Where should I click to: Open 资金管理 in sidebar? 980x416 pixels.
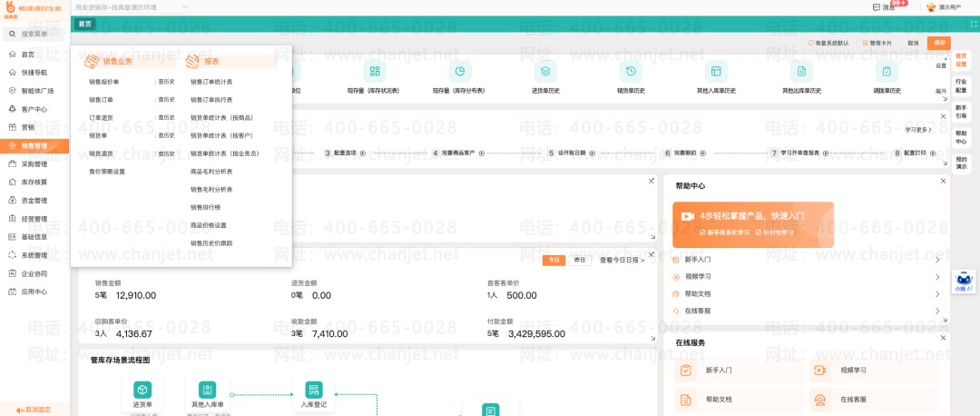pos(34,201)
